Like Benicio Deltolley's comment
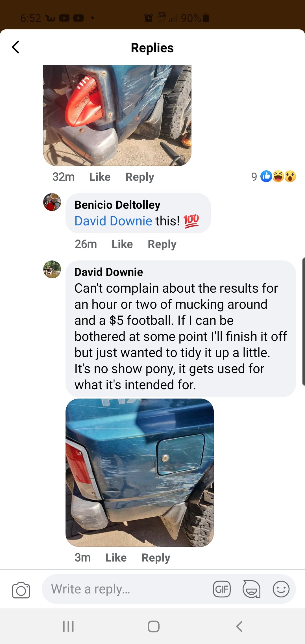 [122, 244]
